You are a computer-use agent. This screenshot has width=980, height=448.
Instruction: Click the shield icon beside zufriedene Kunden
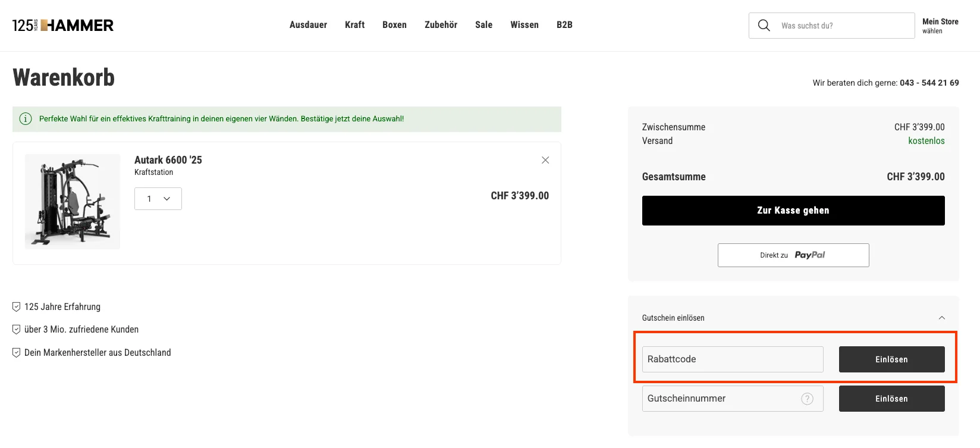tap(17, 330)
